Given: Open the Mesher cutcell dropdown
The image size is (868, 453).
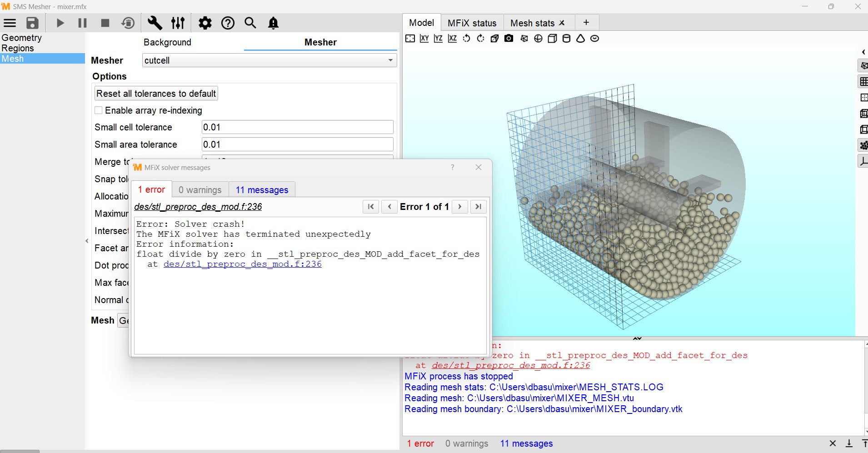Looking at the screenshot, I should [x=269, y=60].
